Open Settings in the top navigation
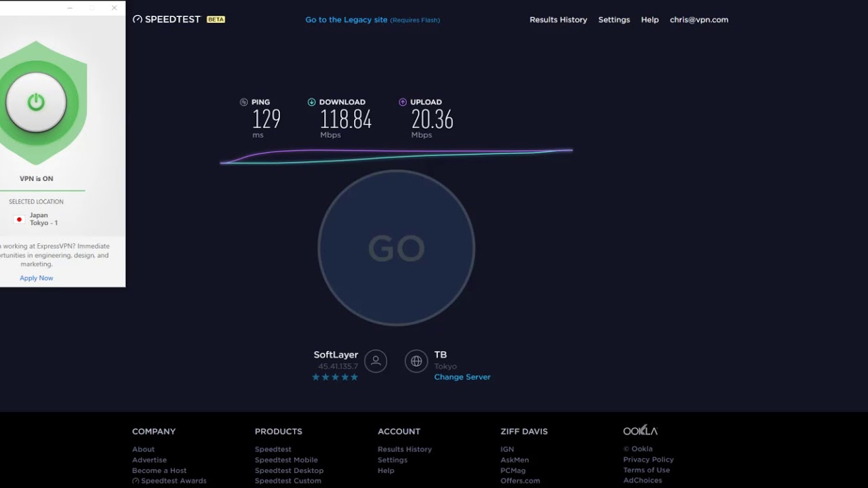868x488 pixels. pos(614,20)
